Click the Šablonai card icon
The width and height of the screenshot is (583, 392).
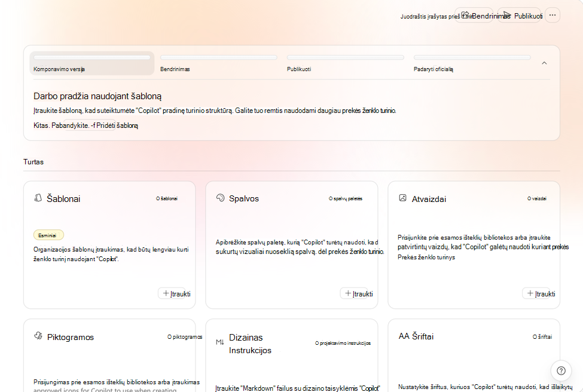coord(38,198)
